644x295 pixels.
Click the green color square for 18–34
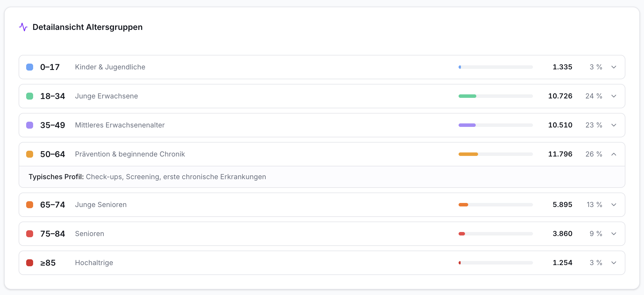pos(30,96)
